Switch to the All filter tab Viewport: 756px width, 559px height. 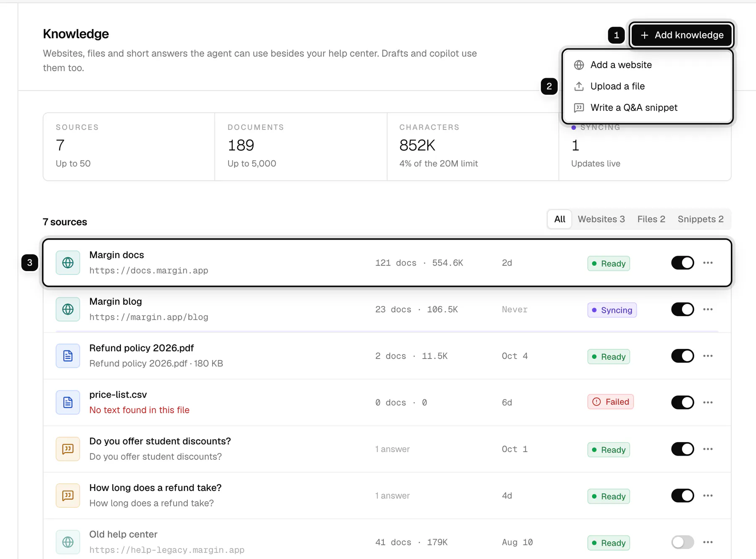tap(559, 219)
